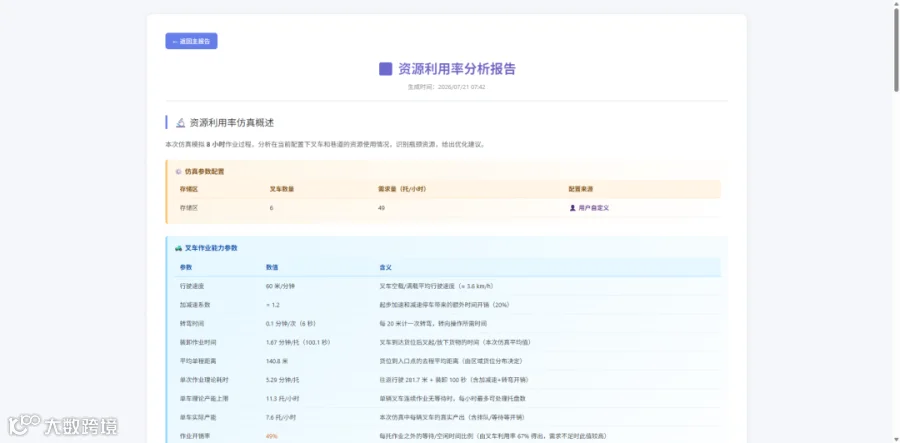This screenshot has width=900, height=443.
Task: Click the 叉车作业能力参数 section heading
Action: (211, 248)
